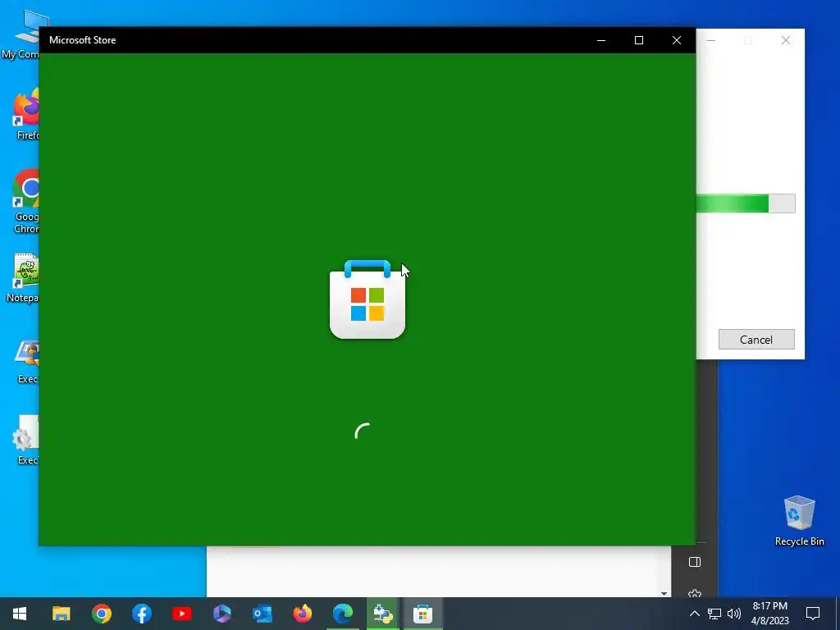Show hidden system tray icons
The height and width of the screenshot is (630, 840).
point(694,614)
